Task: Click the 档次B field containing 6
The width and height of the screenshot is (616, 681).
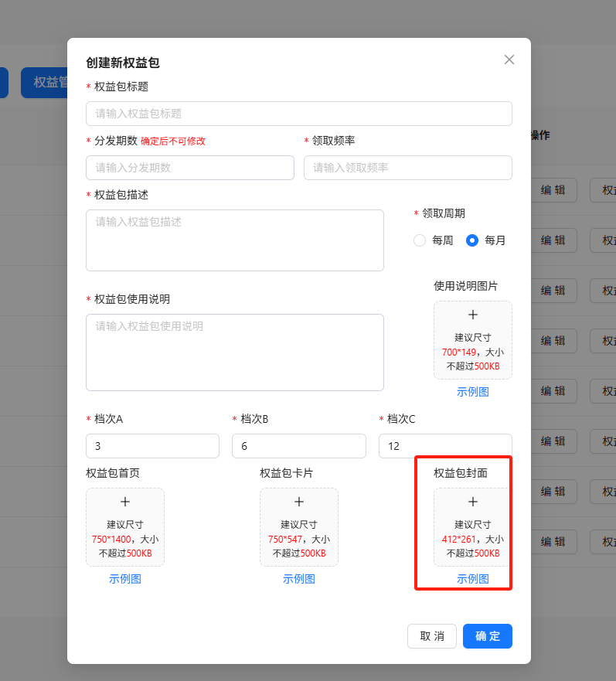Action: coord(298,446)
